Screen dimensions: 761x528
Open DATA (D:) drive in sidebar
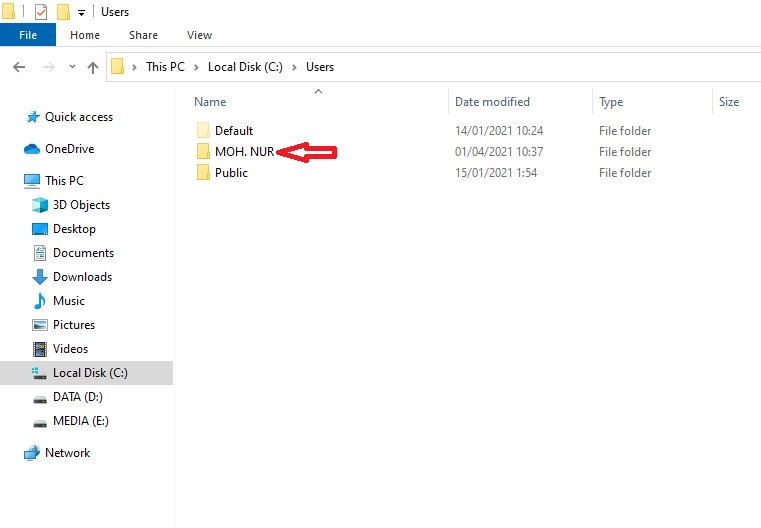point(78,397)
